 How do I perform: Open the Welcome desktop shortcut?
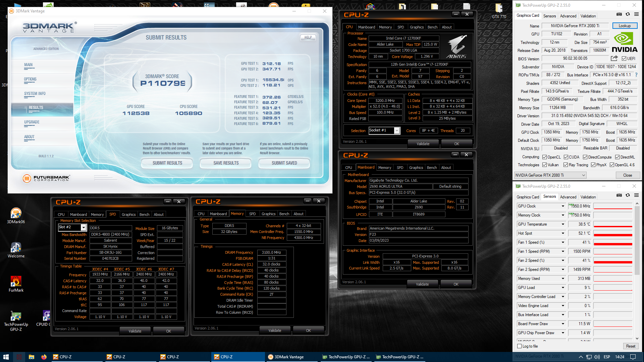point(16,250)
